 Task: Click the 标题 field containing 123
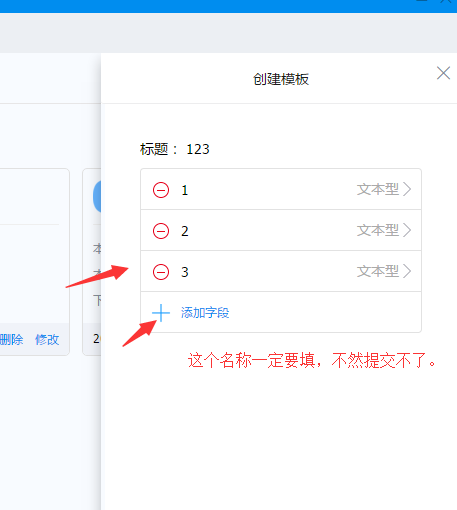coord(198,149)
